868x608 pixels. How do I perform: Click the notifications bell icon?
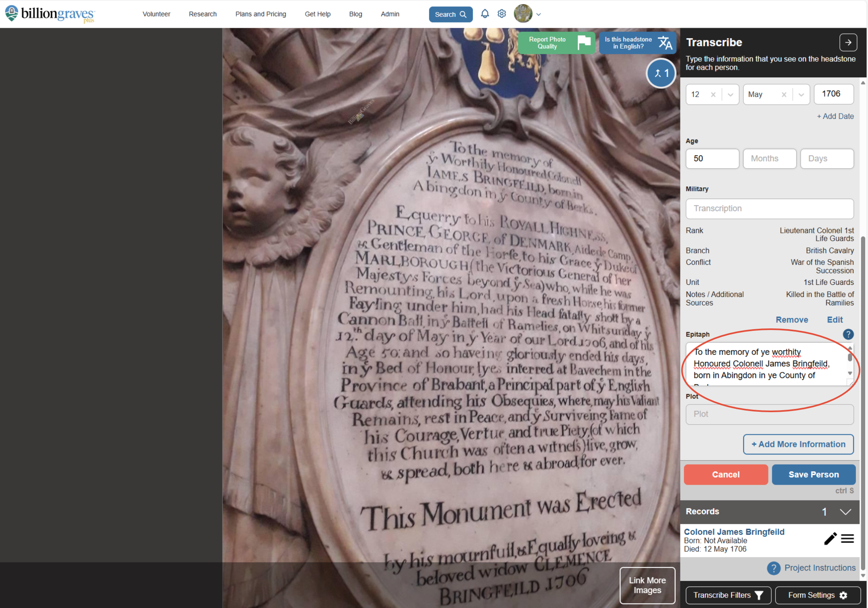click(485, 14)
